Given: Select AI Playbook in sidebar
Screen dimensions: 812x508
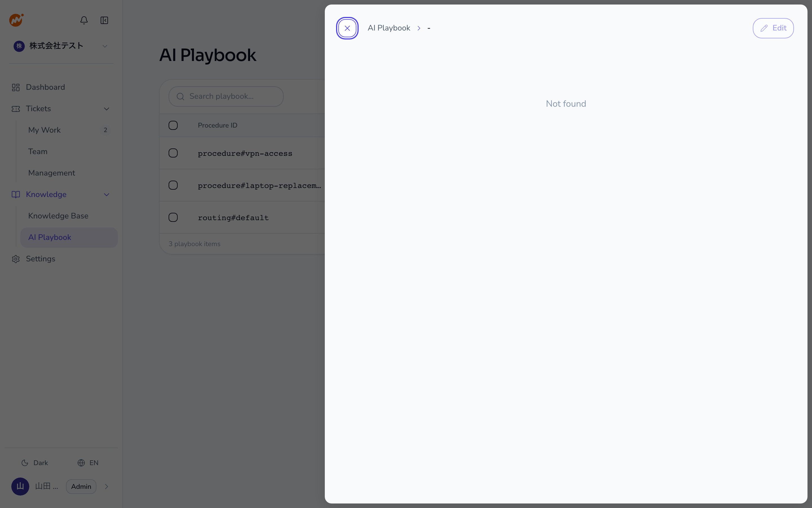Looking at the screenshot, I should 69,238.
